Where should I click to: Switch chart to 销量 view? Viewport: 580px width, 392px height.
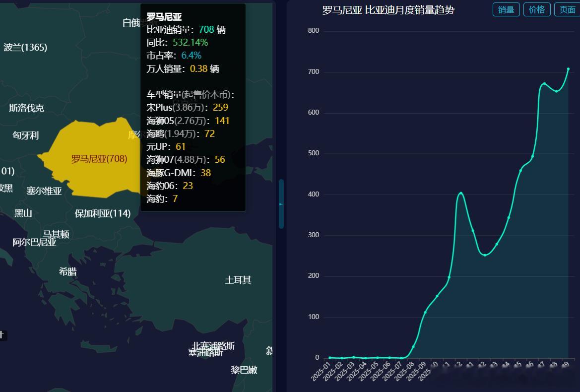click(x=506, y=9)
